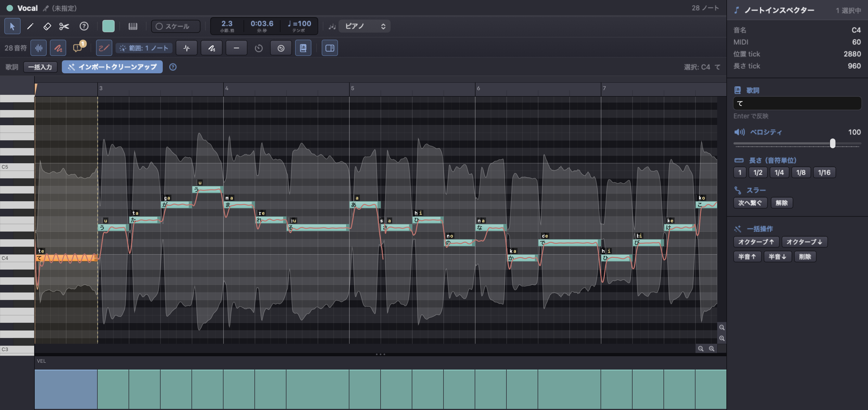Toggle the スケール scale option

tap(175, 26)
